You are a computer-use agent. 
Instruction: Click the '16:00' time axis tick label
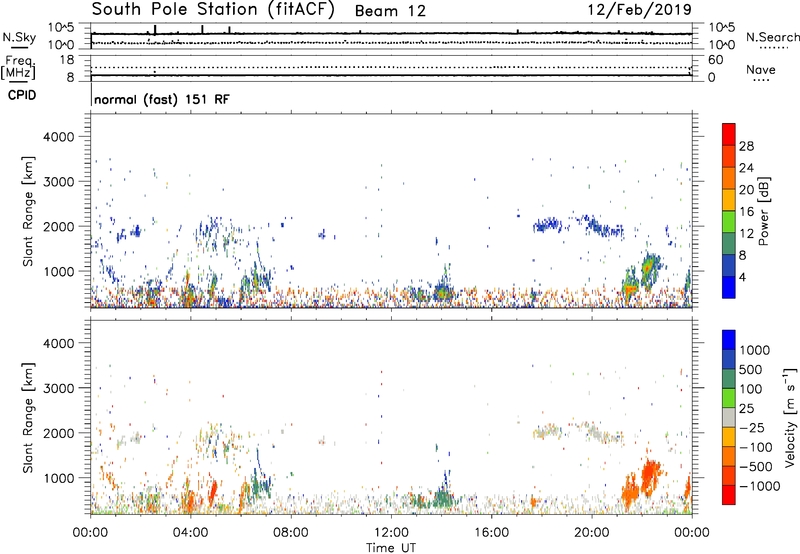(491, 533)
